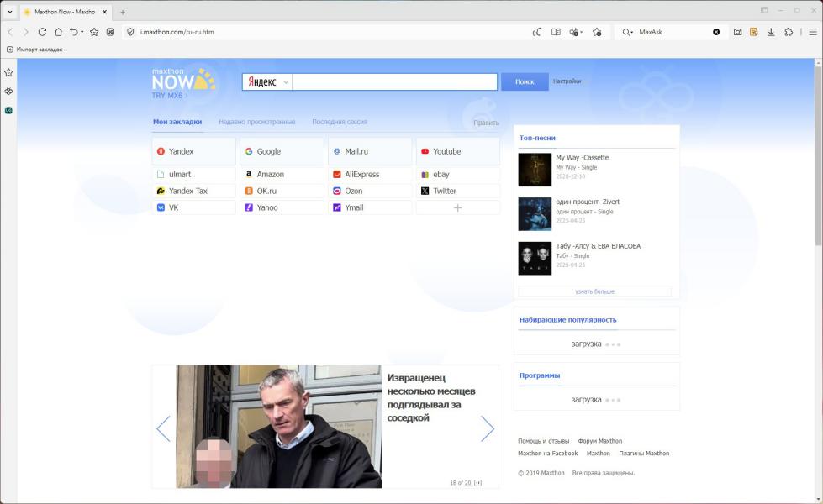Image resolution: width=823 pixels, height=504 pixels.
Task: Click the favorites star in left sidebar
Action: pyautogui.click(x=8, y=72)
